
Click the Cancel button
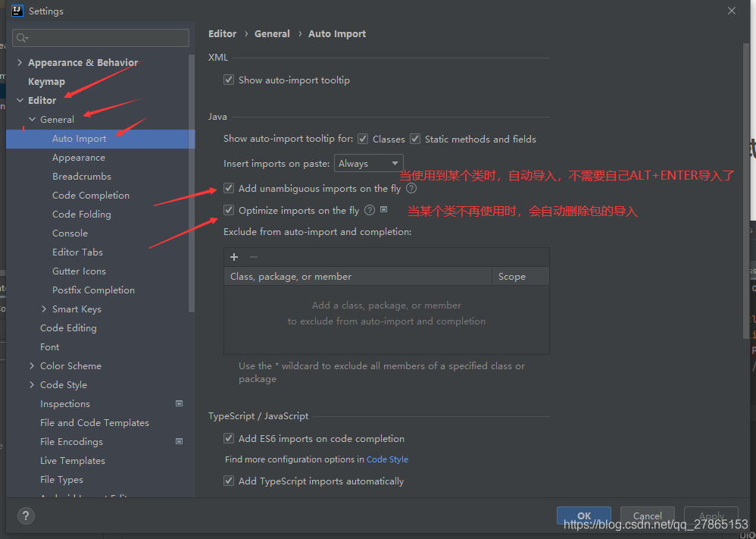[x=647, y=515]
